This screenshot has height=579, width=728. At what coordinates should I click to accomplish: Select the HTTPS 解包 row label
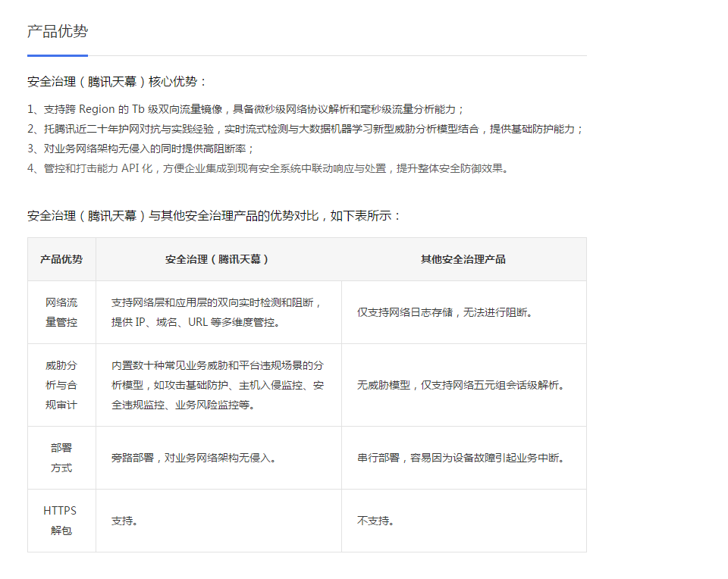(x=61, y=521)
